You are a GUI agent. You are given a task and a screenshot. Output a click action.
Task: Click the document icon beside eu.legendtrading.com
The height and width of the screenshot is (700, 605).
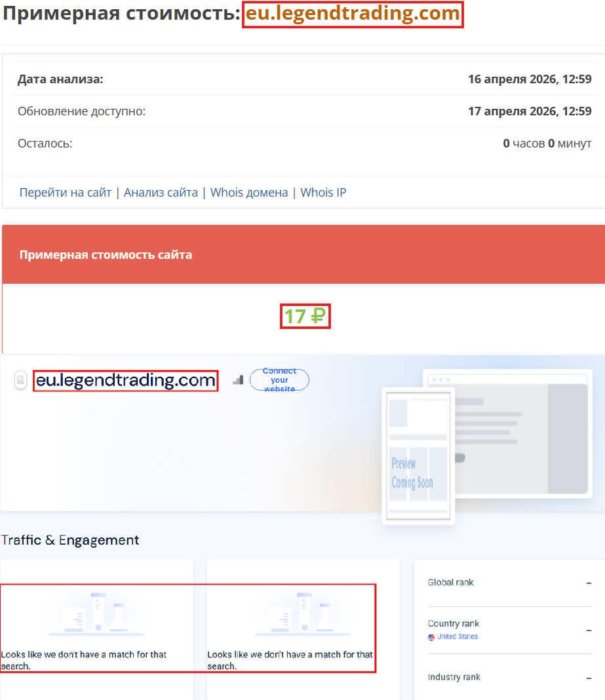pyautogui.click(x=20, y=380)
